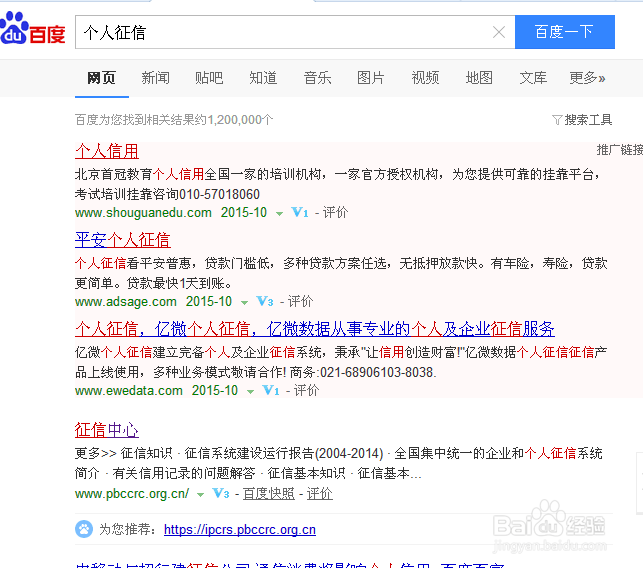The image size is (643, 568).
Task: Click the www.pbccrc.org.cn/ URL
Action: (132, 493)
